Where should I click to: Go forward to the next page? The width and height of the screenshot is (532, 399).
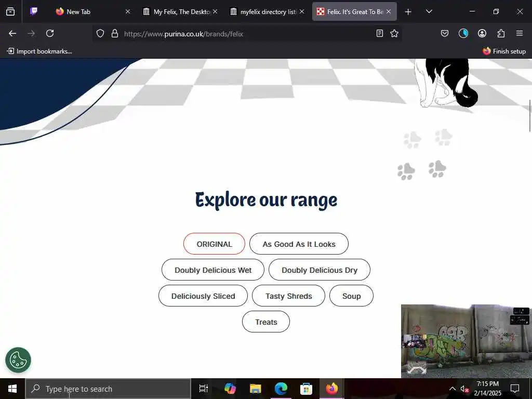(x=31, y=33)
